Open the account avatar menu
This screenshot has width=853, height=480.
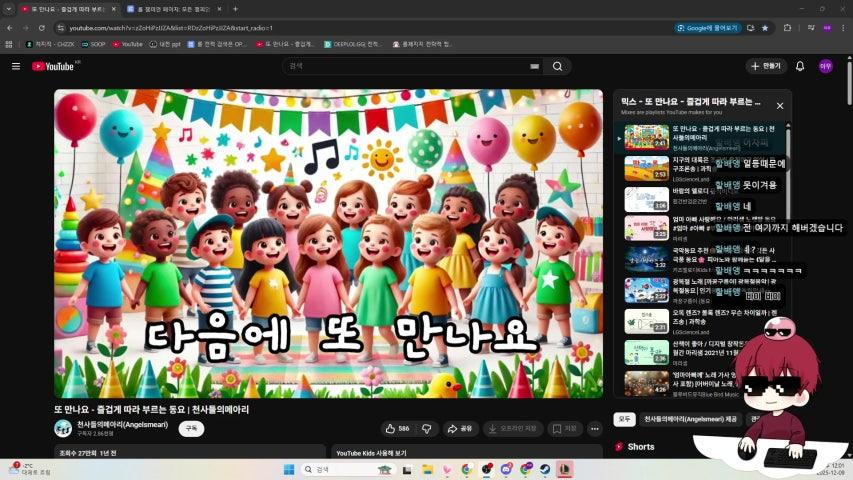click(x=826, y=66)
